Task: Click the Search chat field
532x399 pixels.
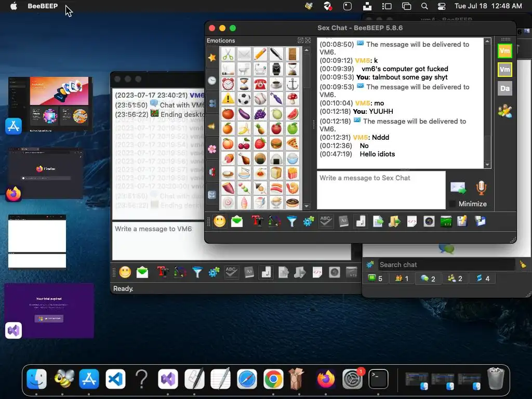Action: [446, 264]
